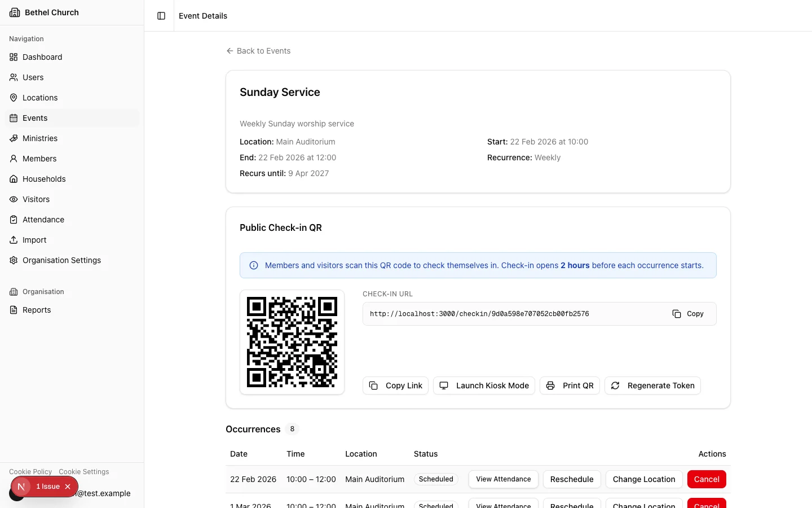Click the Time column header
The height and width of the screenshot is (508, 812).
coord(295,454)
